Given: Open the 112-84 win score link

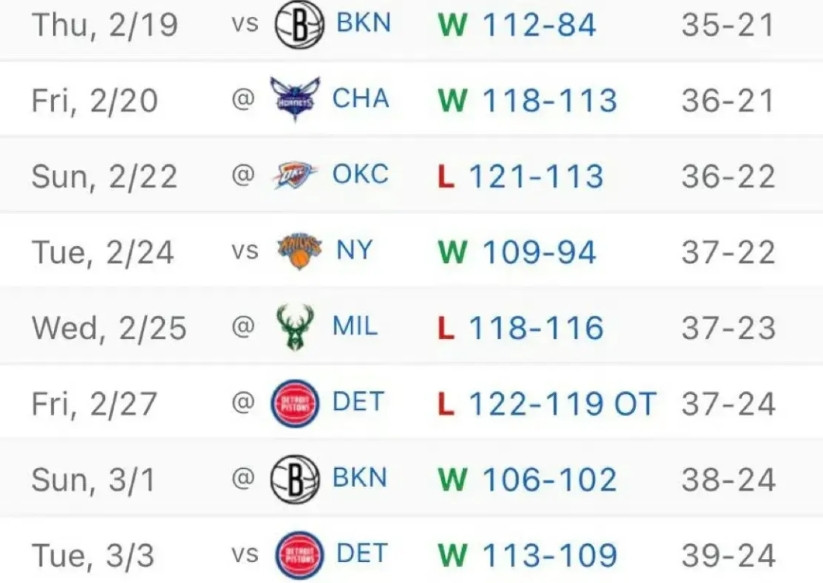Looking at the screenshot, I should click(x=539, y=25).
